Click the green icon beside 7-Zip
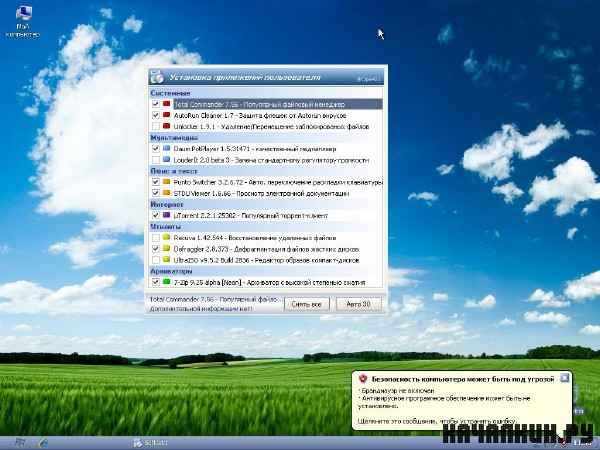The width and height of the screenshot is (600, 450). pyautogui.click(x=166, y=282)
